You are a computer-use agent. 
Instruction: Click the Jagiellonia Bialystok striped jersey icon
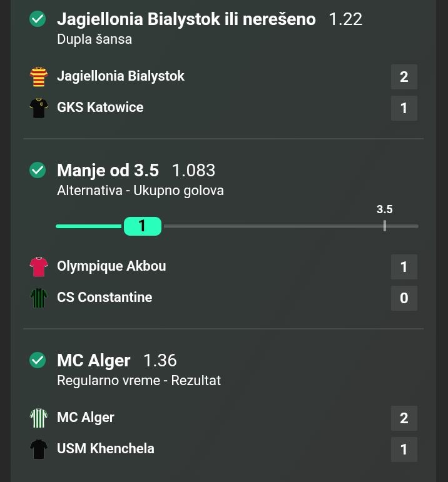tap(39, 77)
